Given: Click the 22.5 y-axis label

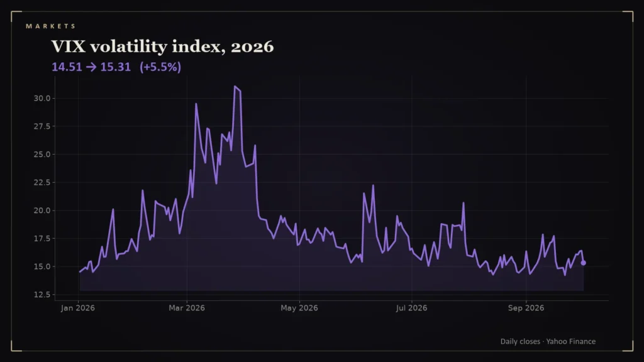Looking at the screenshot, I should 42,182.
